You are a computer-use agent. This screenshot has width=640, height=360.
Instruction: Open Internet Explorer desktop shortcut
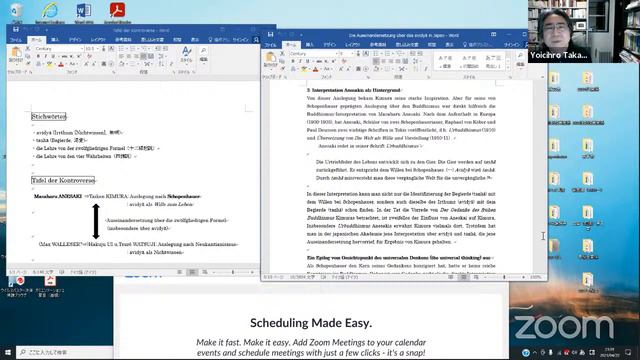click(50, 12)
